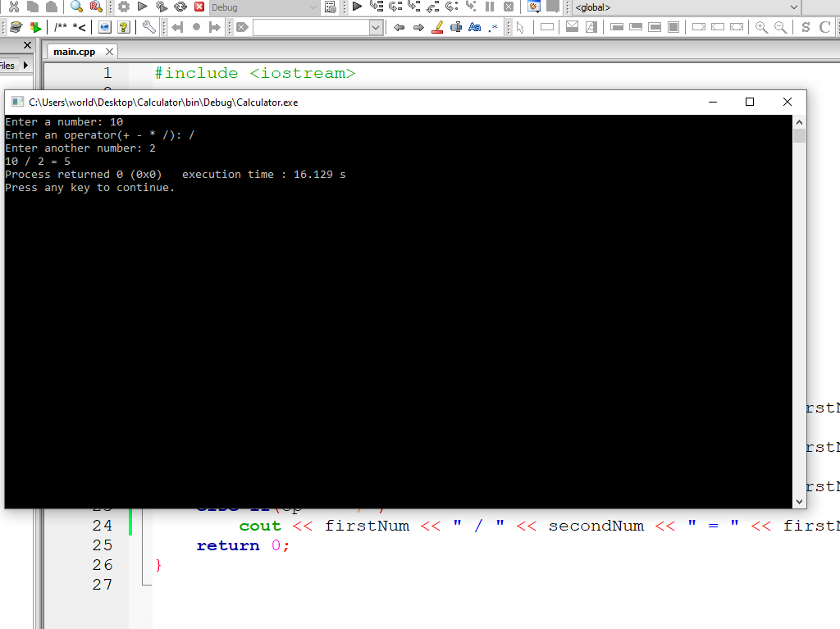The width and height of the screenshot is (840, 629).
Task: Click the console scrollbar down arrow
Action: point(799,502)
